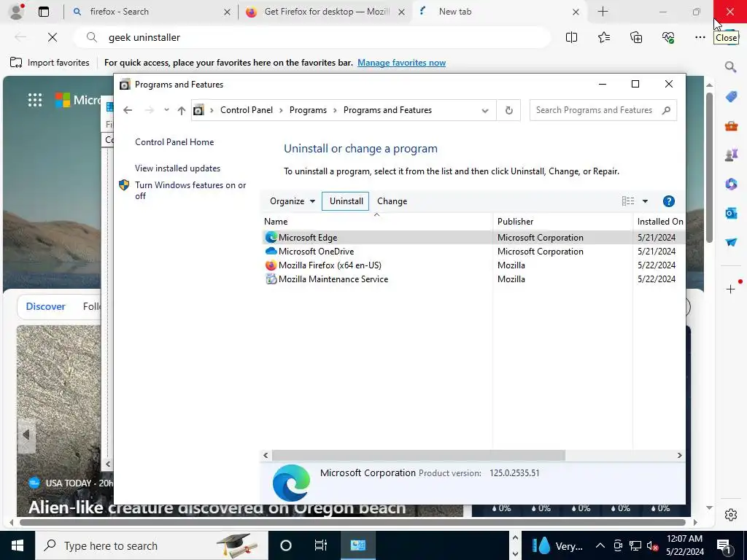This screenshot has height=560, width=747.
Task: Open Edge Settings and more ellipsis
Action: (x=700, y=37)
